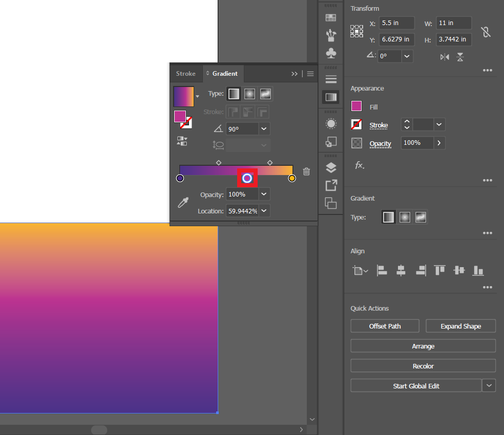504x435 pixels.
Task: Activate the gradient eyedropper tool
Action: 182,202
